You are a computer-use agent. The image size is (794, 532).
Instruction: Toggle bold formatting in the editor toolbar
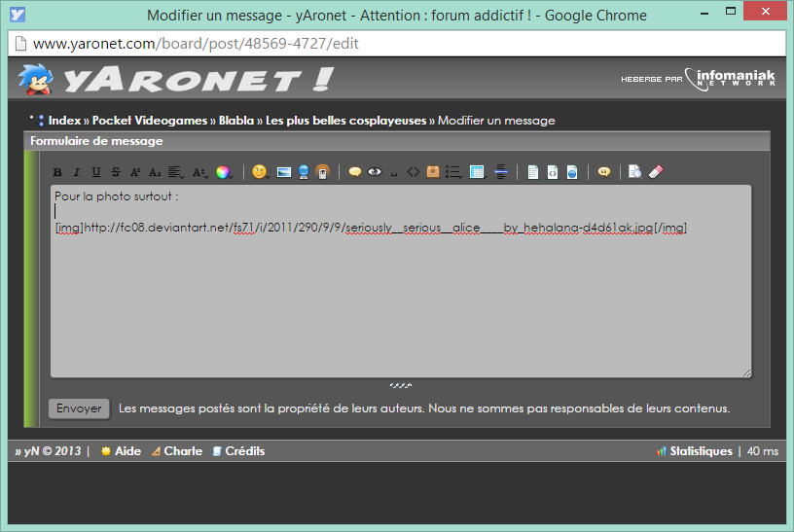[57, 172]
